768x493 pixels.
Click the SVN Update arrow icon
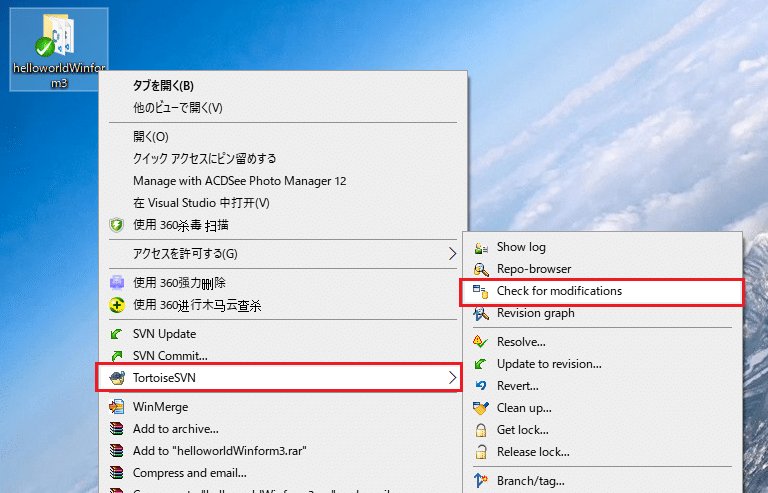(117, 334)
